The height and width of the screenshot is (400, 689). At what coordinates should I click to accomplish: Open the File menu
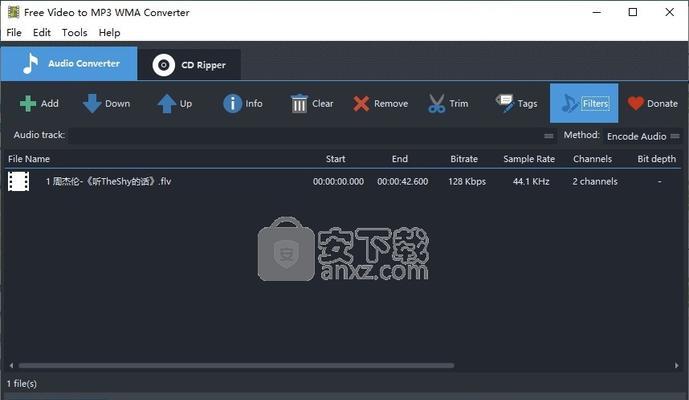(14, 33)
